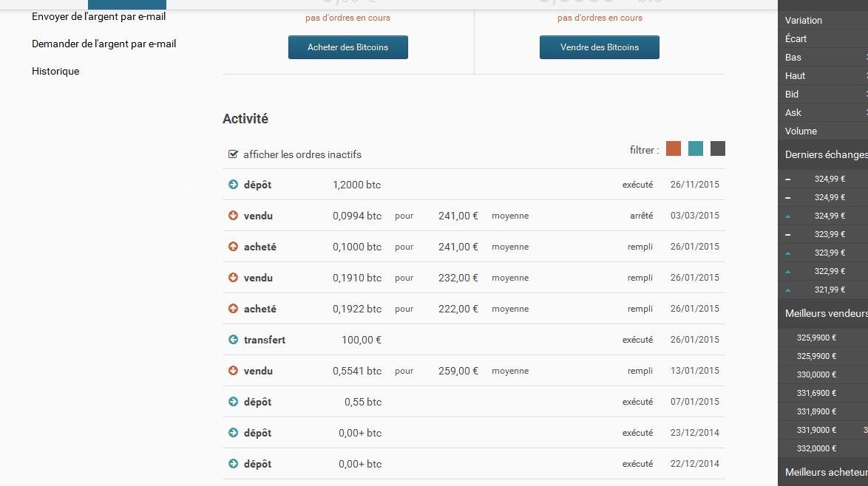This screenshot has width=868, height=486.
Task: Click the Derniers échanges header
Action: (826, 155)
